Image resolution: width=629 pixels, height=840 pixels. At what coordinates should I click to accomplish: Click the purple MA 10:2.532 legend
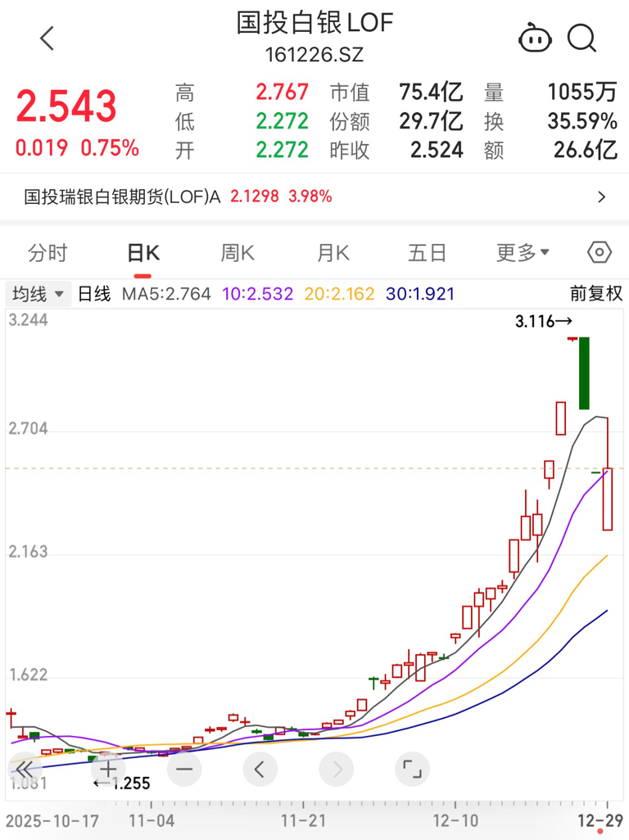(x=257, y=294)
